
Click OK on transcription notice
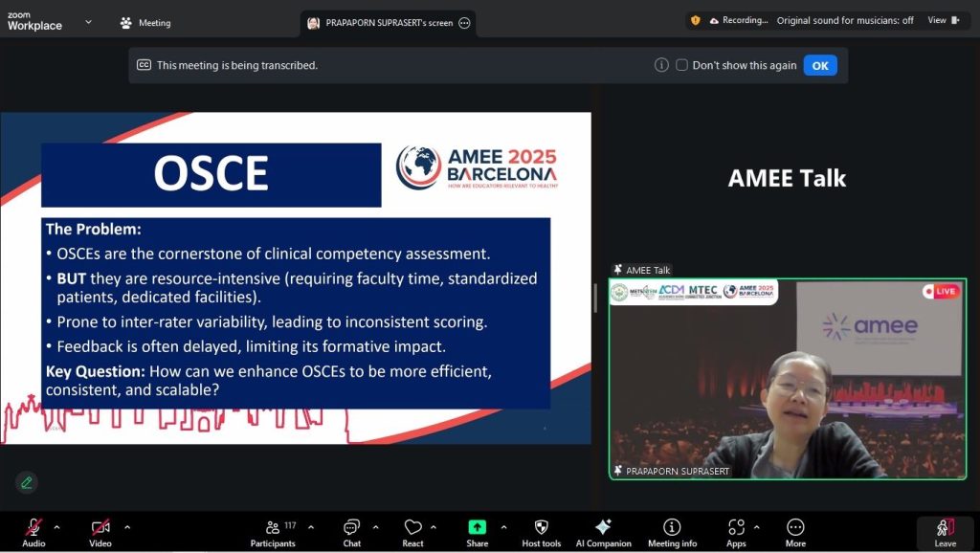click(x=820, y=65)
